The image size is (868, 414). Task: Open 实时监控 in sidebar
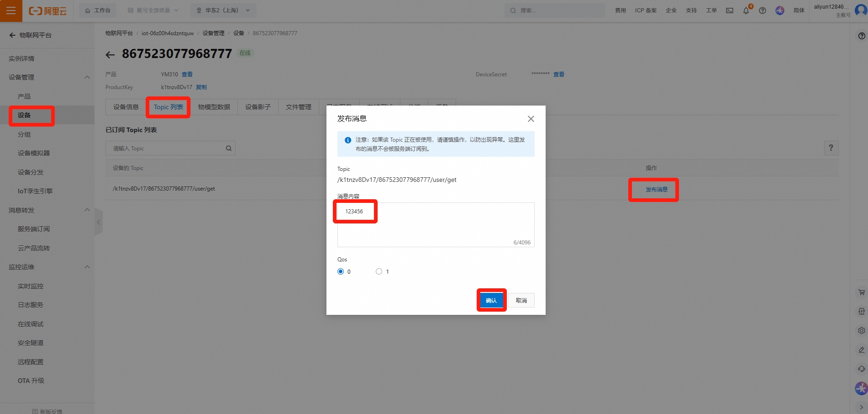[x=31, y=286]
